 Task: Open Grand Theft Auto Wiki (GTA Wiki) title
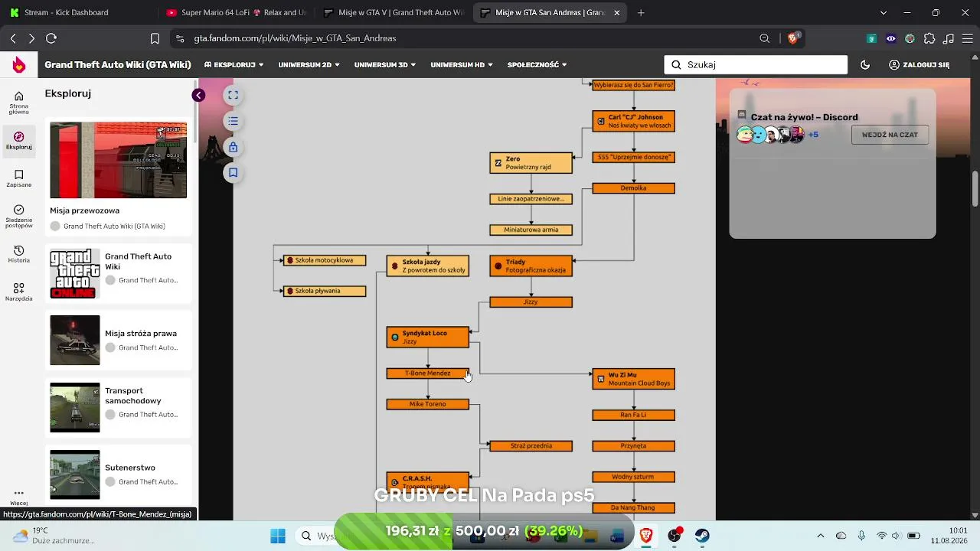tap(118, 65)
